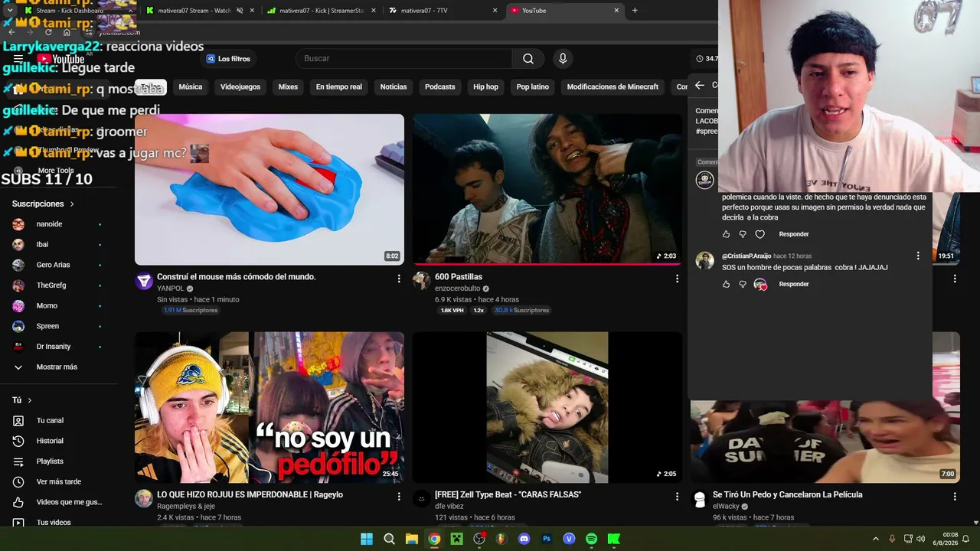
Task: Open a new browser tab
Action: point(635,11)
